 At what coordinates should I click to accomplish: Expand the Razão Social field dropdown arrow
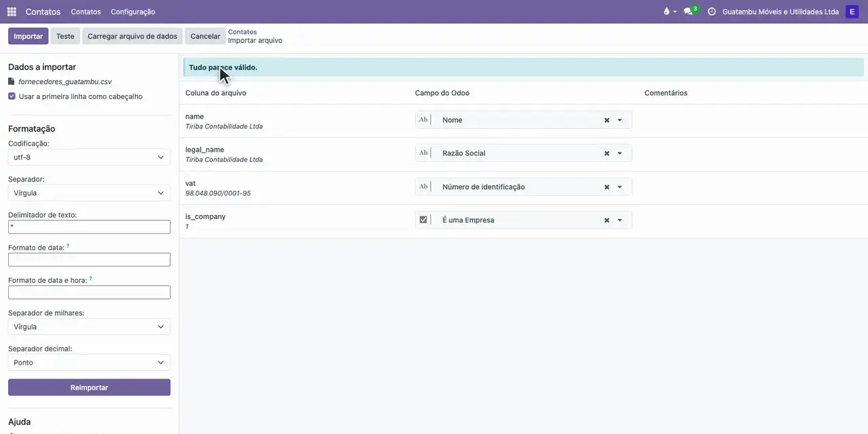(620, 153)
